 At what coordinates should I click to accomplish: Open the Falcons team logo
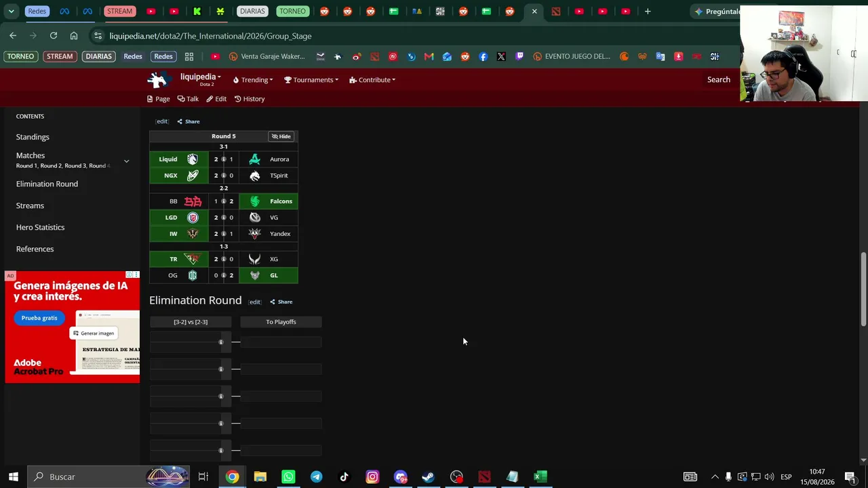(254, 201)
